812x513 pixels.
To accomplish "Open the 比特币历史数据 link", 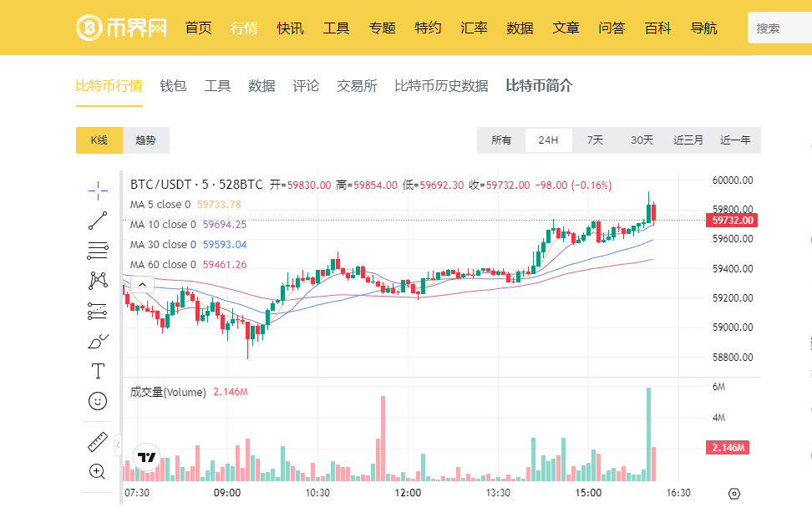I will pos(441,85).
